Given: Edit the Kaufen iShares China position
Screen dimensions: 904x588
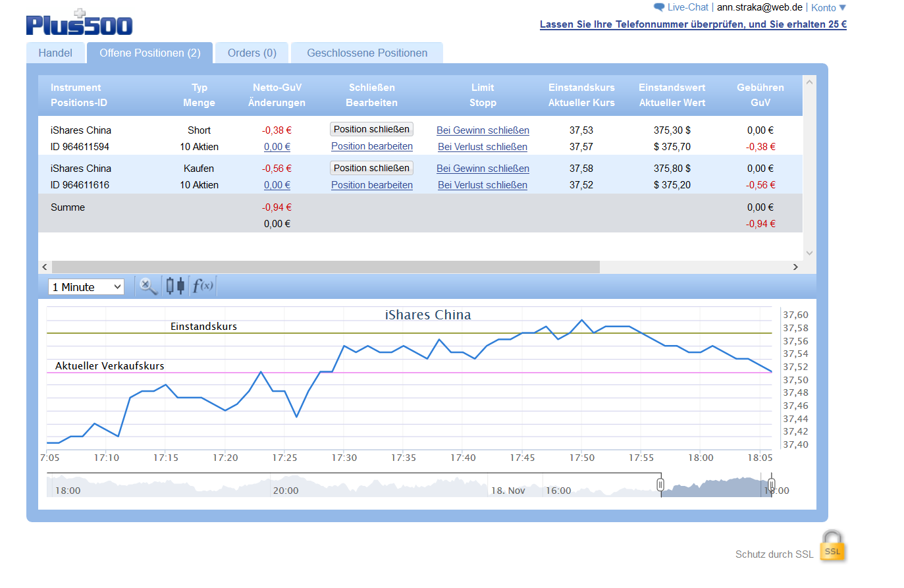Looking at the screenshot, I should click(x=372, y=185).
